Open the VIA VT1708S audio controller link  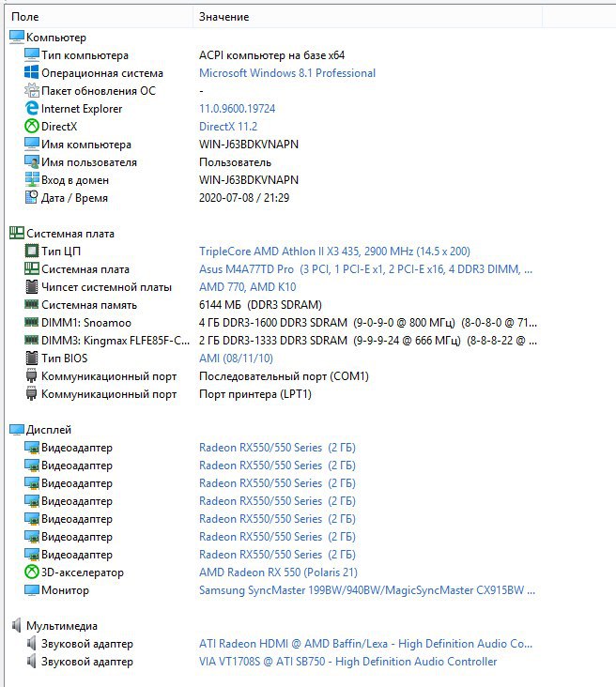tap(347, 662)
